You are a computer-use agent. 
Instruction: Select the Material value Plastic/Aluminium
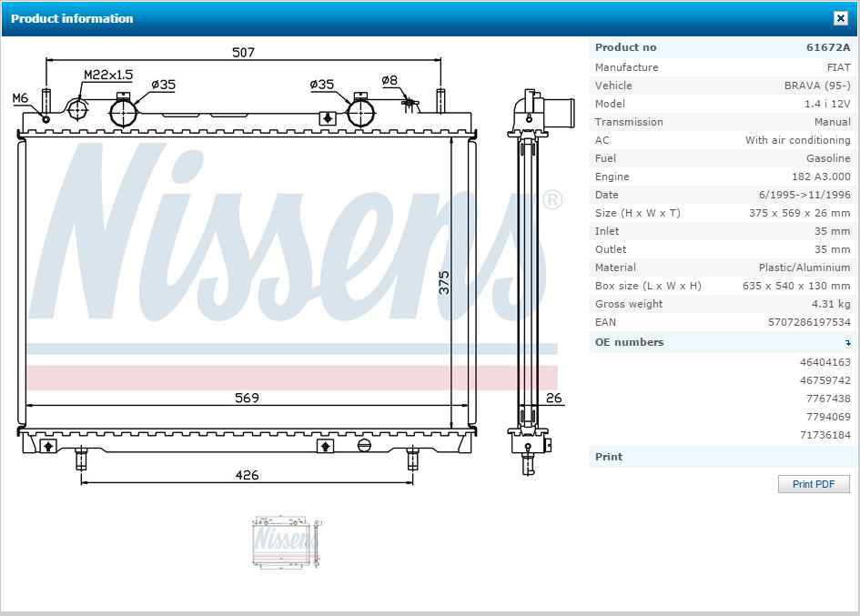[804, 268]
